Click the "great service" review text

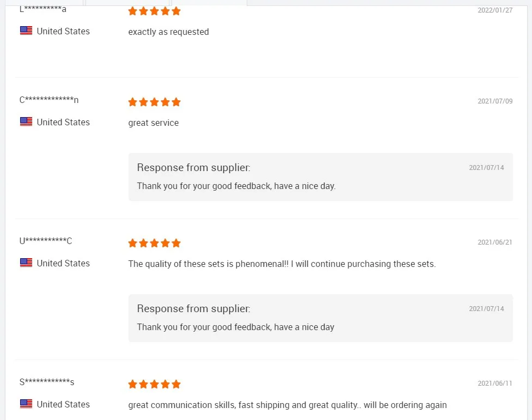click(154, 123)
